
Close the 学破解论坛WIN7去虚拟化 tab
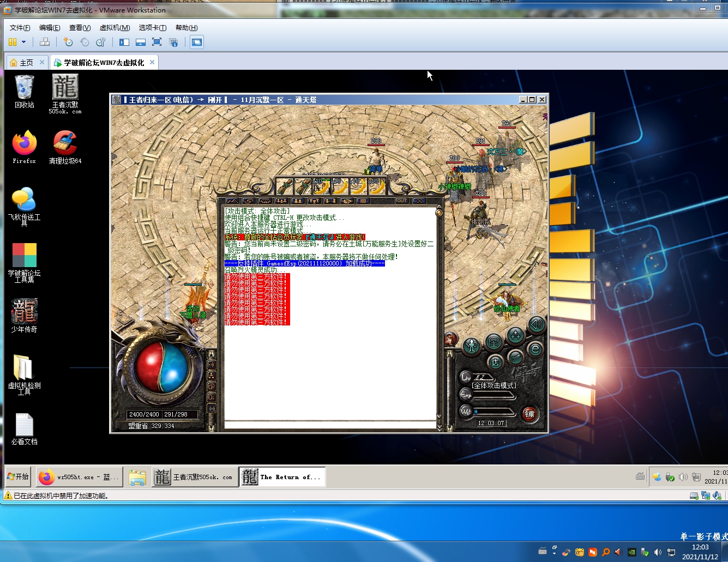152,62
